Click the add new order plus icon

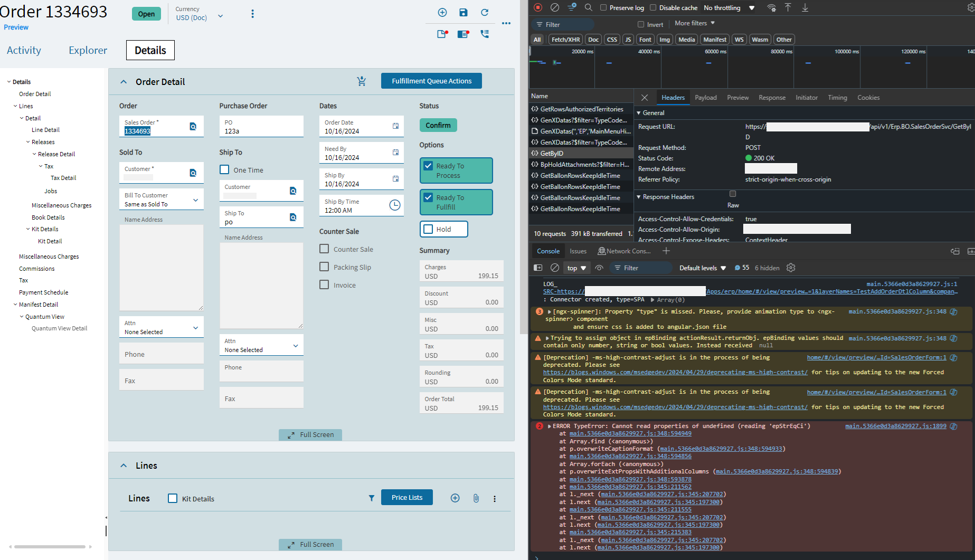pyautogui.click(x=442, y=13)
